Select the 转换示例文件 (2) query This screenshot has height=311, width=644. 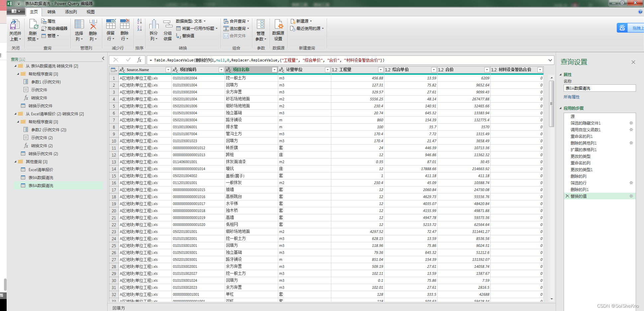click(x=43, y=154)
